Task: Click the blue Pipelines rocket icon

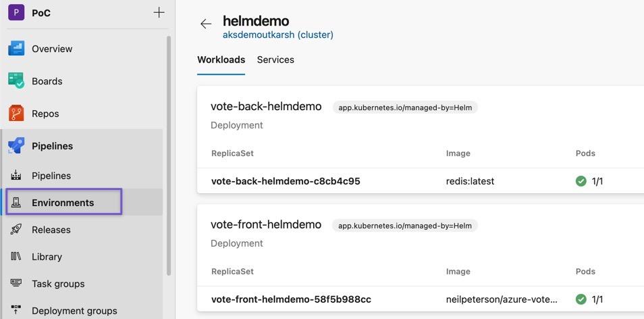Action: [16, 145]
